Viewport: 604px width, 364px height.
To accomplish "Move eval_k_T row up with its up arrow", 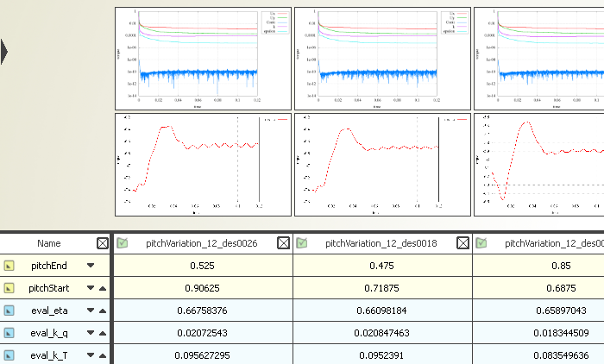I will tap(103, 355).
